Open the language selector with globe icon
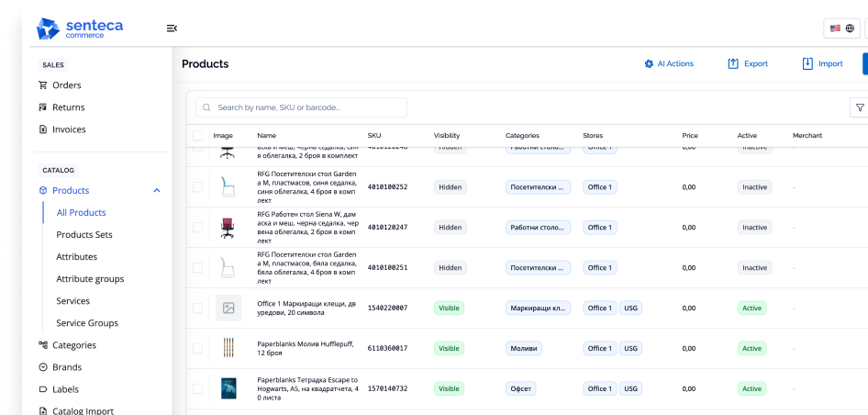Viewport: 868px width, 415px height. click(x=841, y=28)
